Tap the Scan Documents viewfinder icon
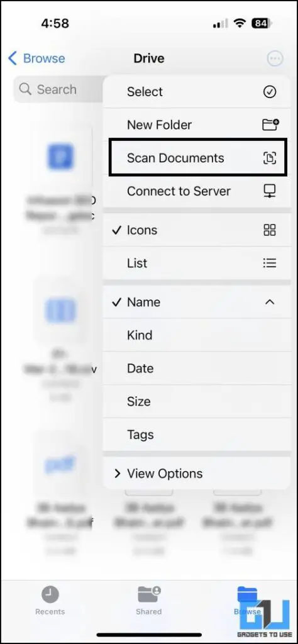This screenshot has height=644, width=298. click(270, 158)
